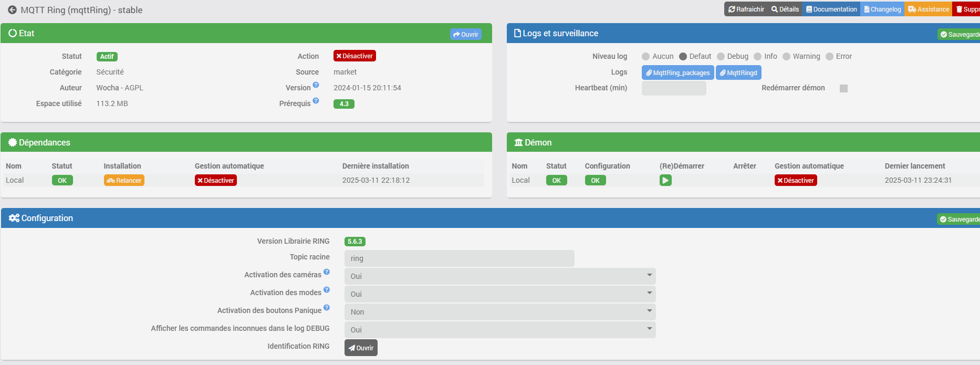Screen dimensions: 980x365
Task: Click the Wocha - AGPL author text
Action: [120, 88]
